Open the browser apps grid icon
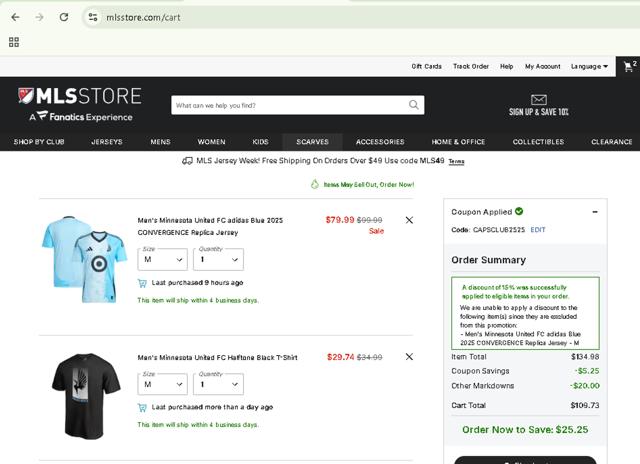This screenshot has height=464, width=640. pos(14,42)
